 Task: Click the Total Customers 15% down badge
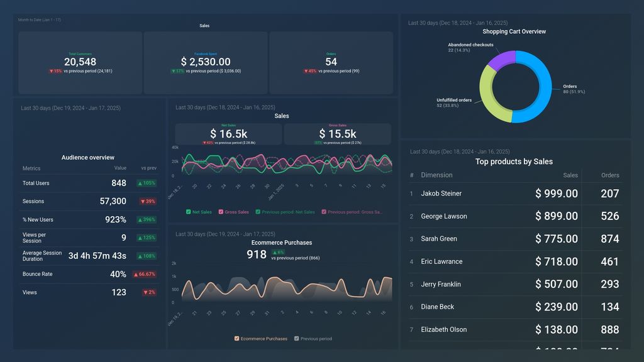pyautogui.click(x=55, y=71)
